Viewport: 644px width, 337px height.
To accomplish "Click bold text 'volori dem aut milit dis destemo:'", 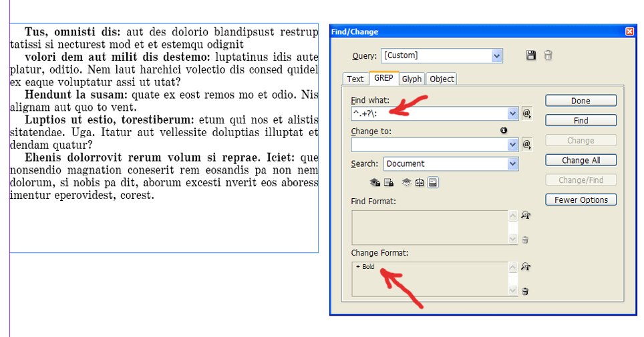I will pos(118,57).
